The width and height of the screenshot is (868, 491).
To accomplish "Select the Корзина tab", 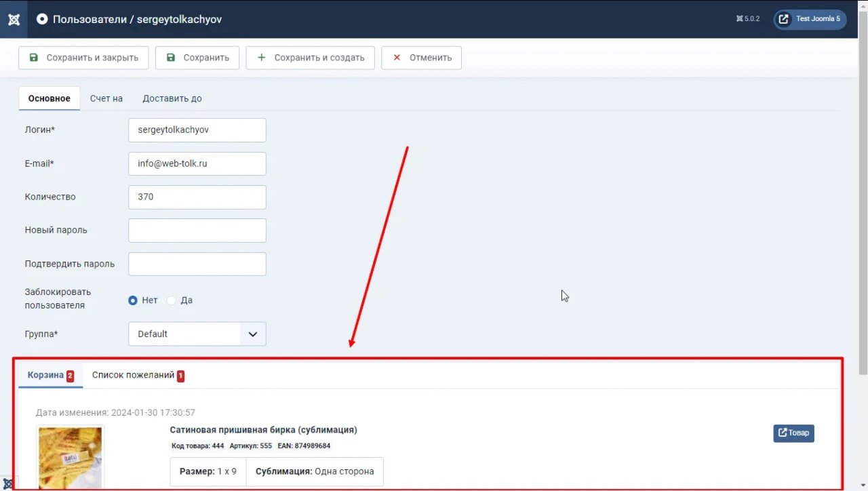I will tap(50, 375).
